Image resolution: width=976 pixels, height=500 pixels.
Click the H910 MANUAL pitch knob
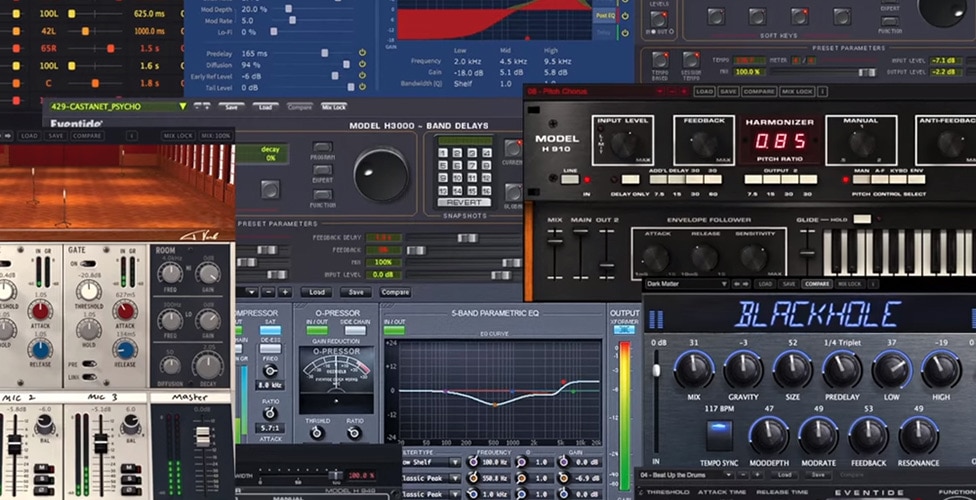coord(862,144)
